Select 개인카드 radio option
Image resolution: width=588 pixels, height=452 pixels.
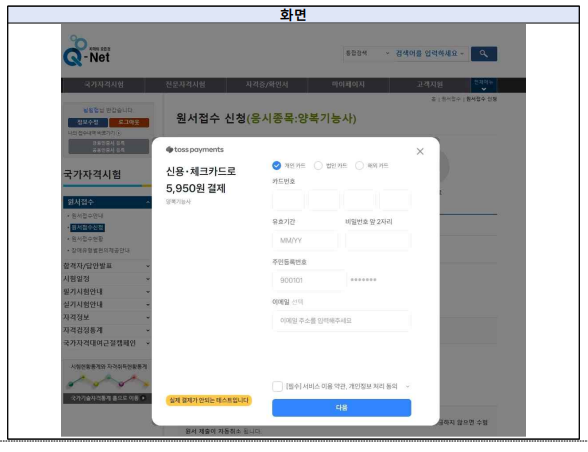(x=276, y=165)
